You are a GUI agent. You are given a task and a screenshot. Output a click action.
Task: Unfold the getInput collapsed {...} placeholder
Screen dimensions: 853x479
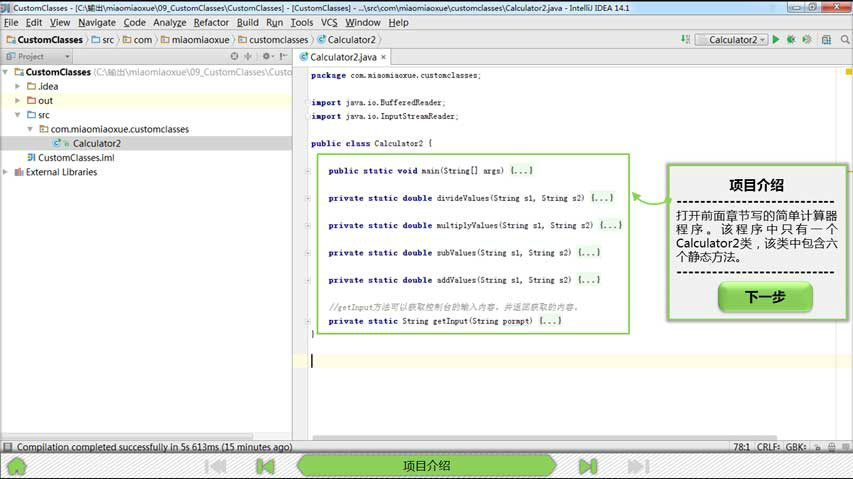(x=550, y=321)
